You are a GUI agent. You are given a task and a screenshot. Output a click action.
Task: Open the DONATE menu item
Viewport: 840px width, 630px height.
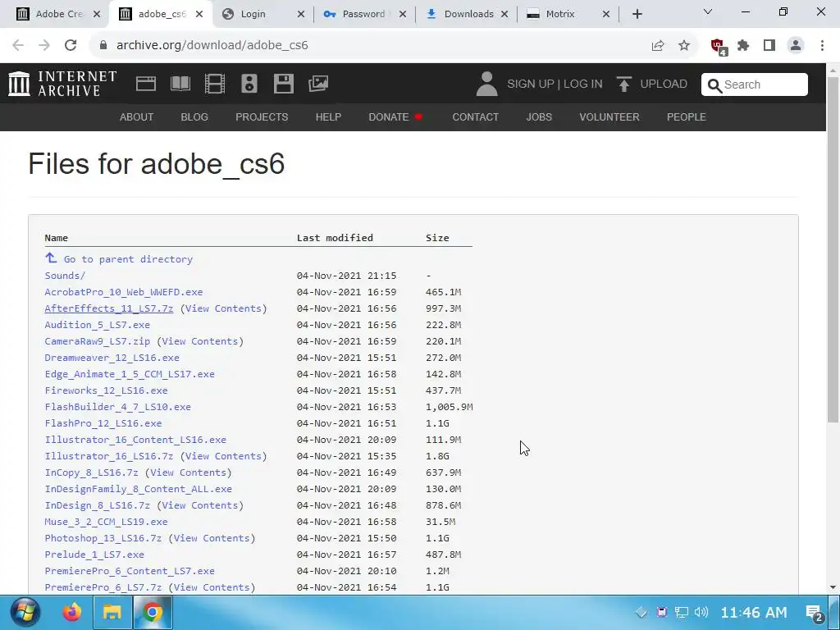coord(395,116)
